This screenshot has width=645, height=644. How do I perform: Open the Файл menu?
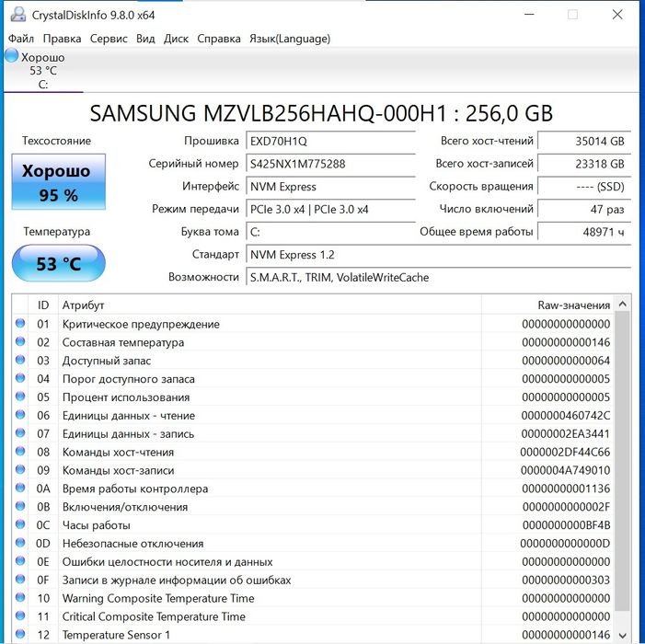(21, 39)
